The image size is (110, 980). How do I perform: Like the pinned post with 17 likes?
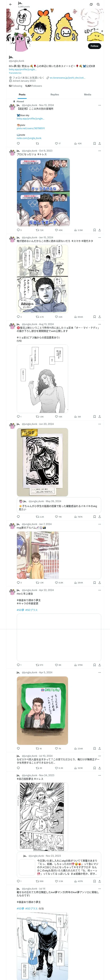click(58, 143)
